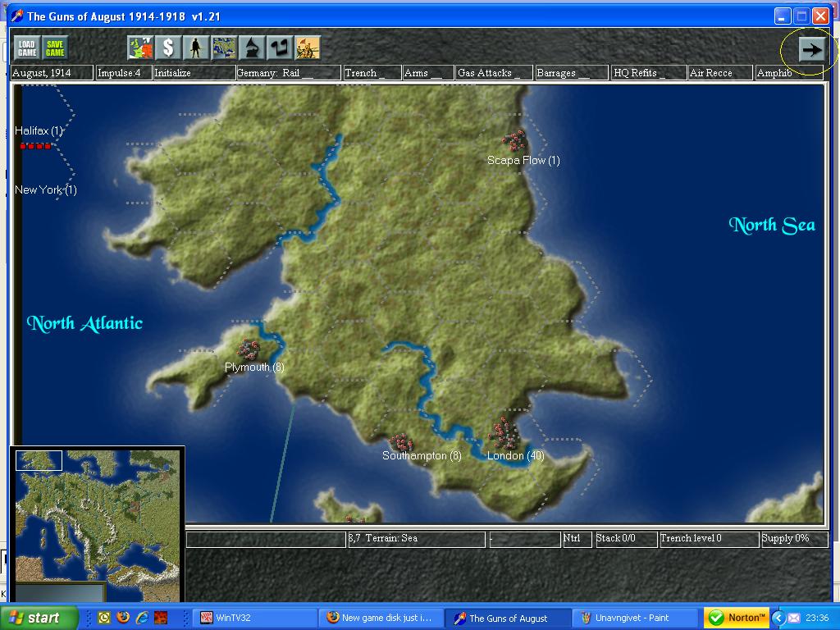Viewport: 840px width, 630px height.
Task: Select the Plymouth city icon on map
Action: (248, 349)
